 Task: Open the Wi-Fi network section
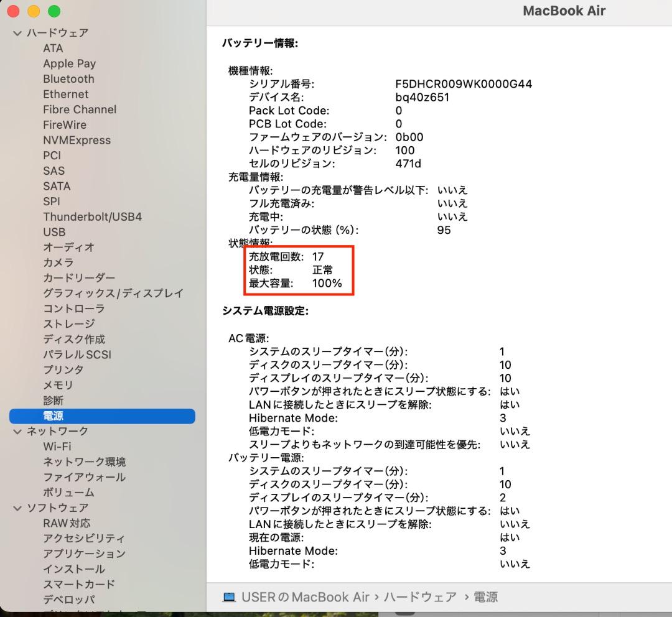[x=57, y=447]
